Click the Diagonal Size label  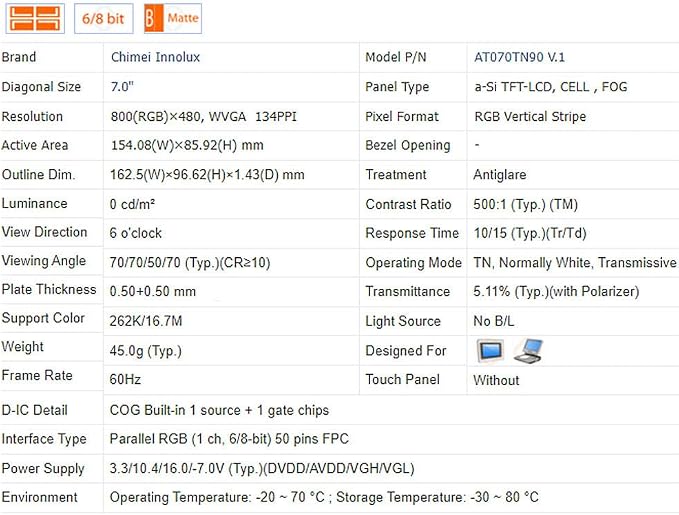point(41,87)
